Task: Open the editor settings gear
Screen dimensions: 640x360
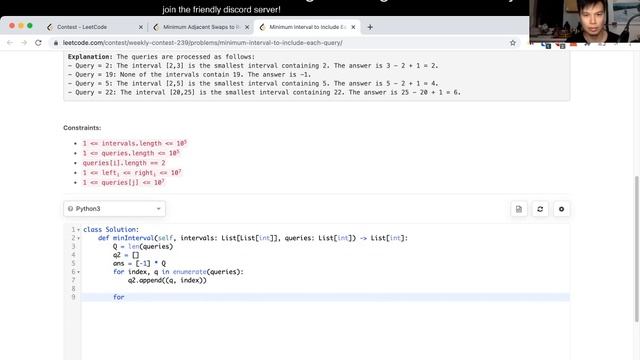Action: click(561, 209)
